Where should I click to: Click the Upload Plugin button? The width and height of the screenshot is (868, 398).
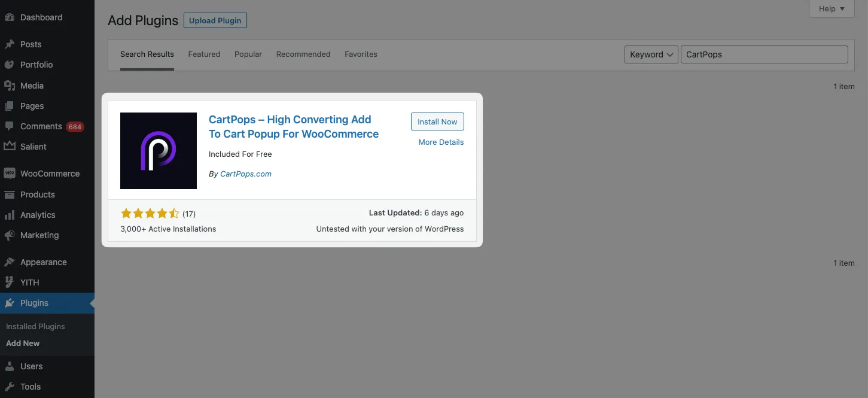tap(215, 20)
